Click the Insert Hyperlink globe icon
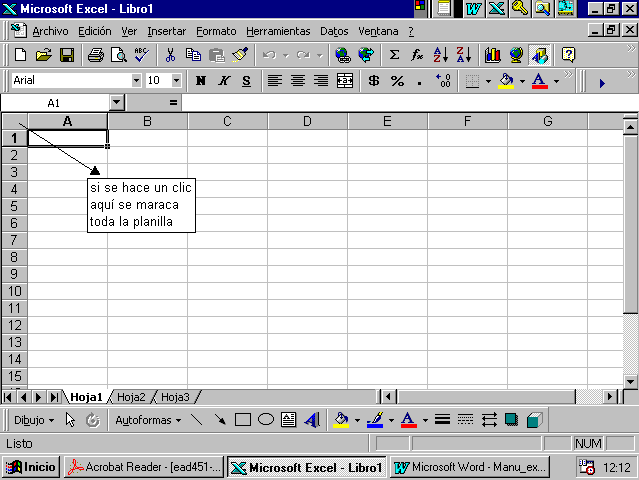The image size is (639, 480). point(343,55)
